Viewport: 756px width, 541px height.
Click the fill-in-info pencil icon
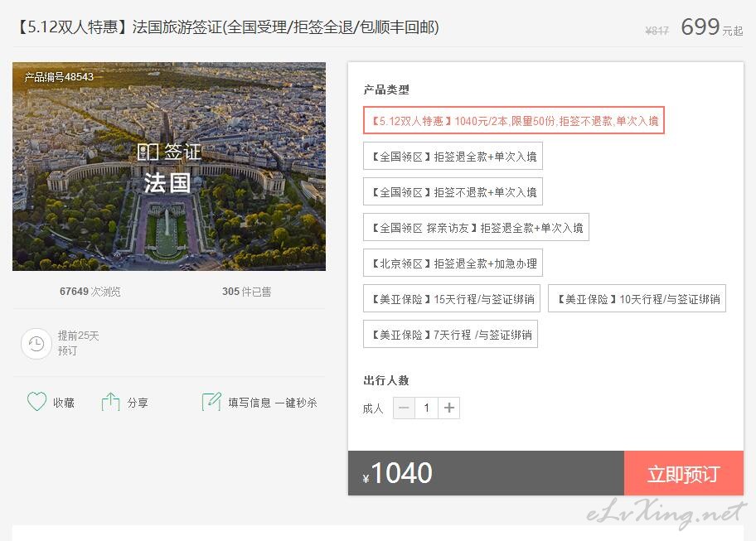(211, 402)
